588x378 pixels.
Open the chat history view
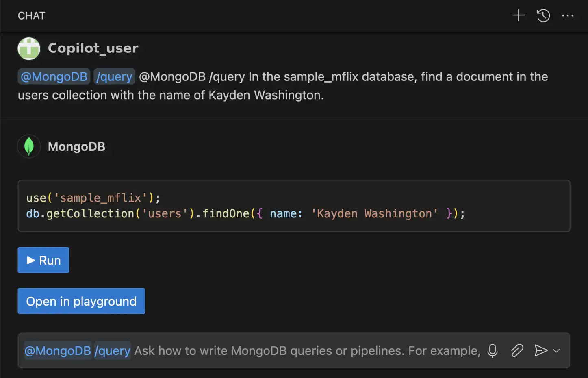pyautogui.click(x=543, y=15)
